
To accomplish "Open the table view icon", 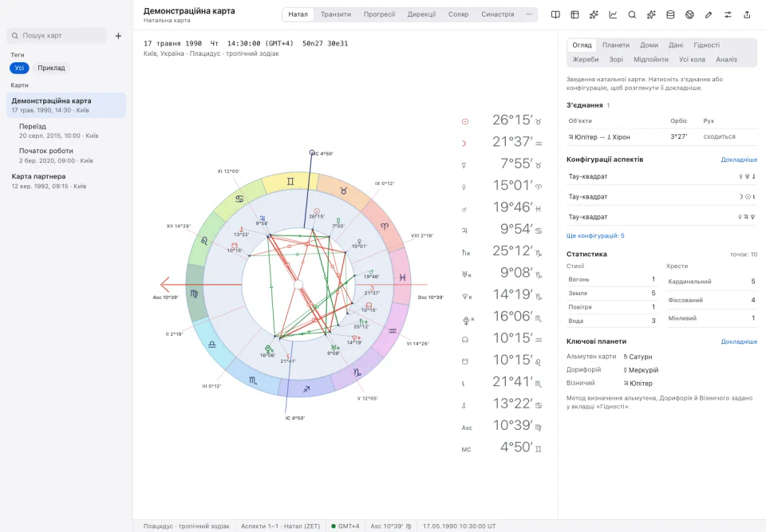I will click(x=574, y=14).
